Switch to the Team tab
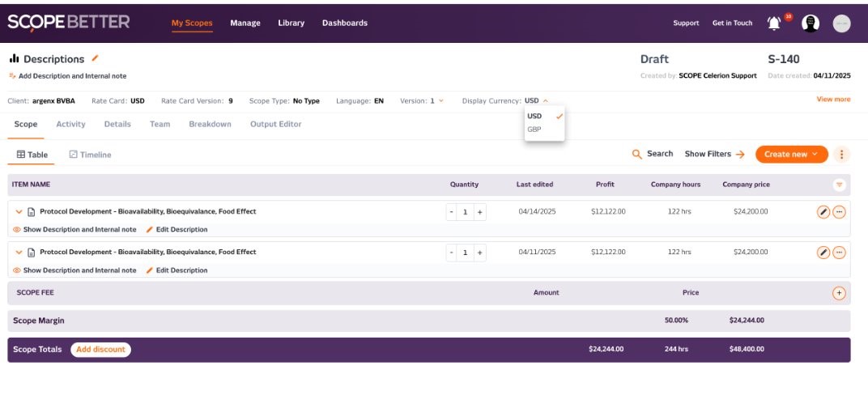The image size is (868, 404). [x=160, y=125]
